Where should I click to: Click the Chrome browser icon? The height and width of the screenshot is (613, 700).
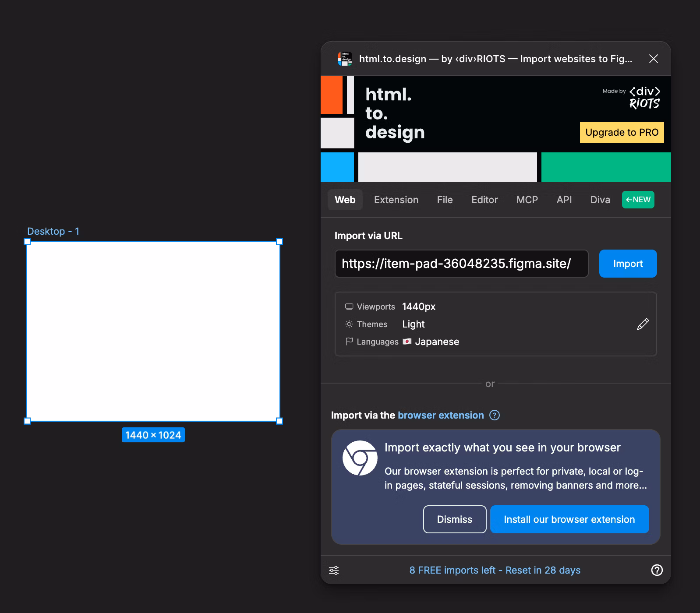(x=360, y=458)
